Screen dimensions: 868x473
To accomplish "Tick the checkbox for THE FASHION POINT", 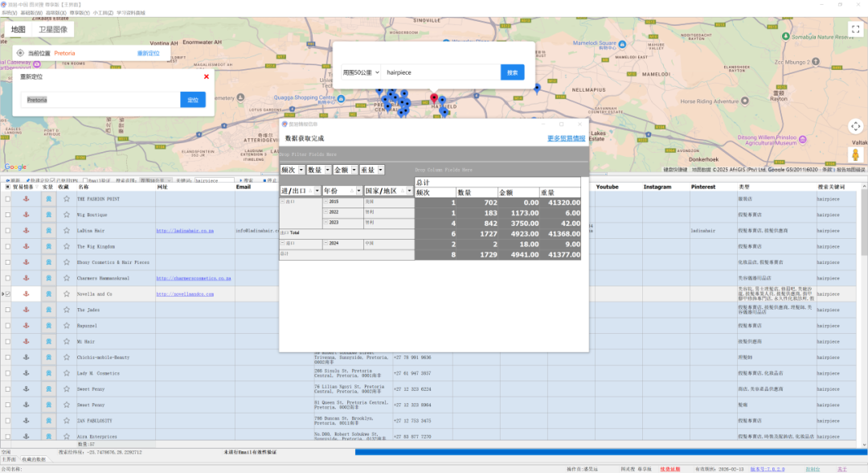I will point(8,199).
